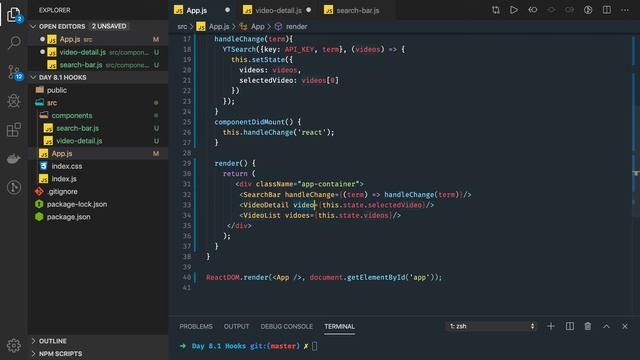
Task: Open the .gitignore file
Action: coord(98,191)
